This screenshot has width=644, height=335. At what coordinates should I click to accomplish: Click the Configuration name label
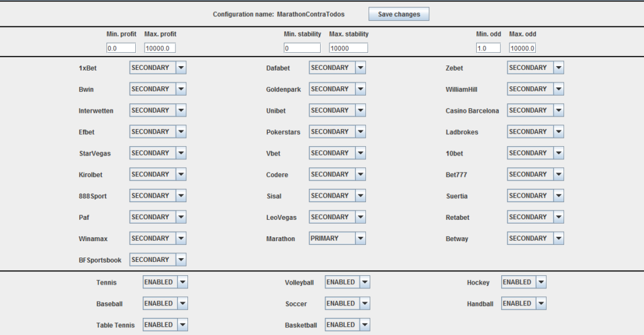tap(243, 14)
